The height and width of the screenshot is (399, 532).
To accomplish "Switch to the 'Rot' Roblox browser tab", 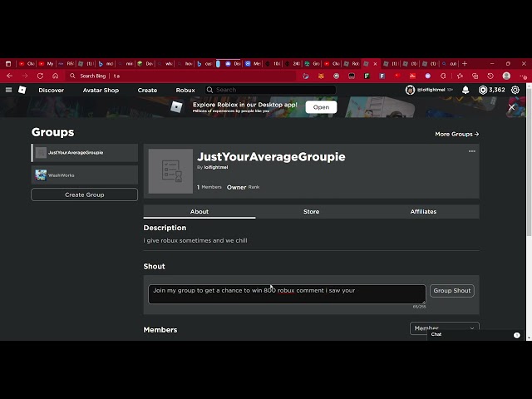I will [x=352, y=63].
